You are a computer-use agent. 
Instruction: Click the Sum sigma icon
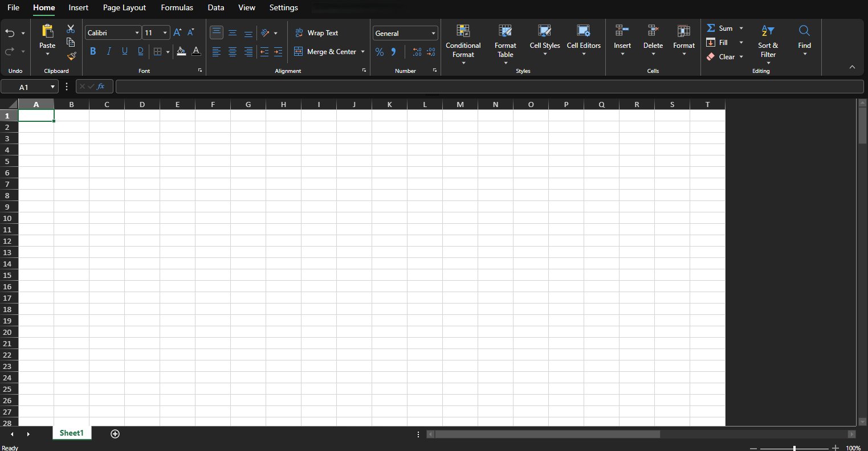click(711, 28)
